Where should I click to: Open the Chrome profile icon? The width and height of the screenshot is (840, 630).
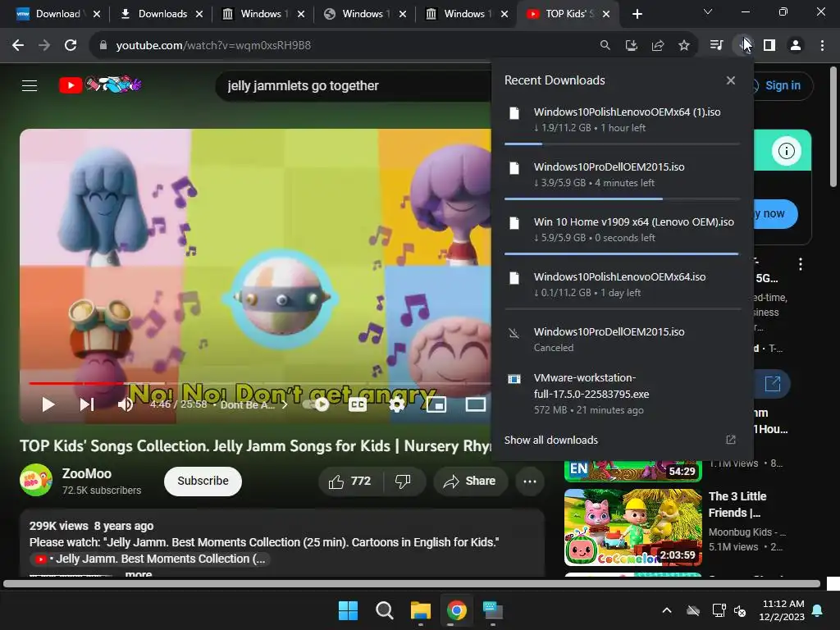click(x=796, y=46)
